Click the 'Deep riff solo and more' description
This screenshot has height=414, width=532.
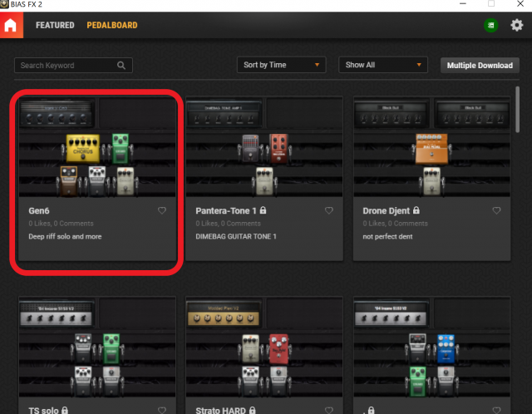point(65,237)
